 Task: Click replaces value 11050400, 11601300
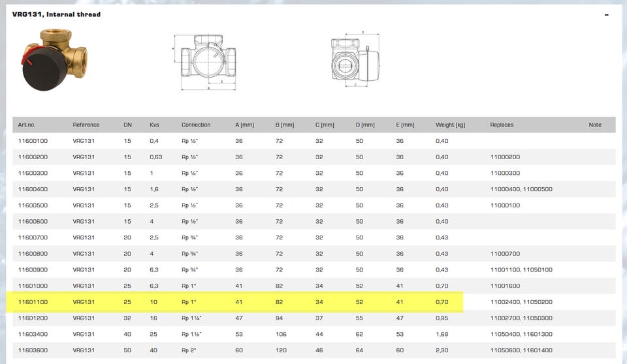point(521,334)
